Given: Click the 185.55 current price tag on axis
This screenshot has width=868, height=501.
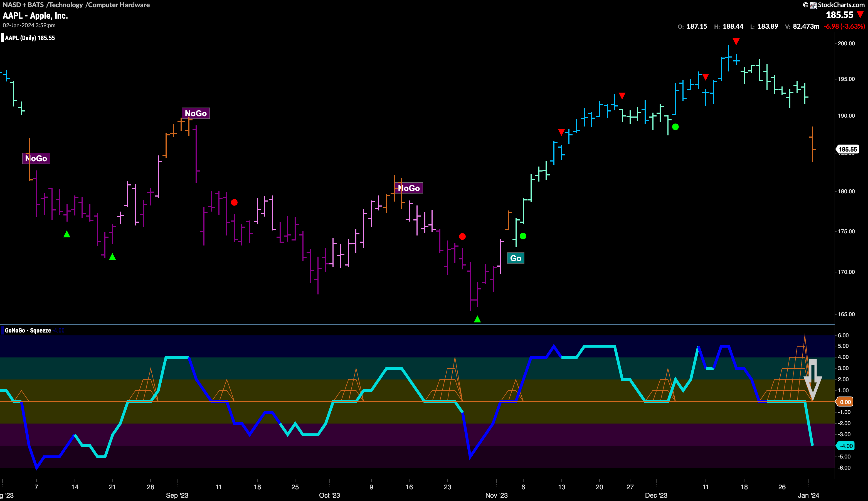Looking at the screenshot, I should (847, 149).
